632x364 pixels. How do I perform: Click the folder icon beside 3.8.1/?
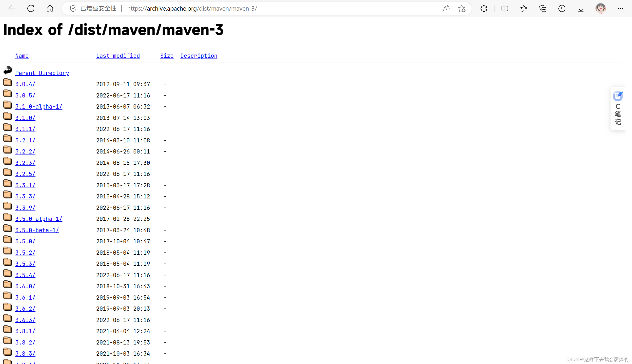click(7, 329)
